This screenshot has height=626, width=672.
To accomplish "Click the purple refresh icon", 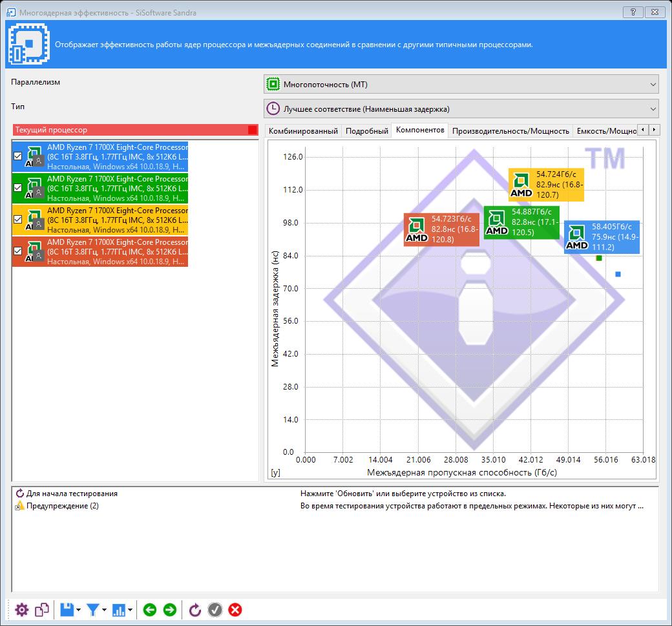I will click(195, 610).
